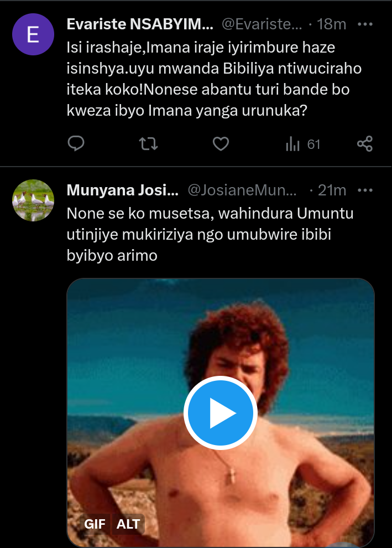Open Evariste NSABYIM display name profile
Image resolution: width=392 pixels, height=548 pixels.
(x=139, y=24)
